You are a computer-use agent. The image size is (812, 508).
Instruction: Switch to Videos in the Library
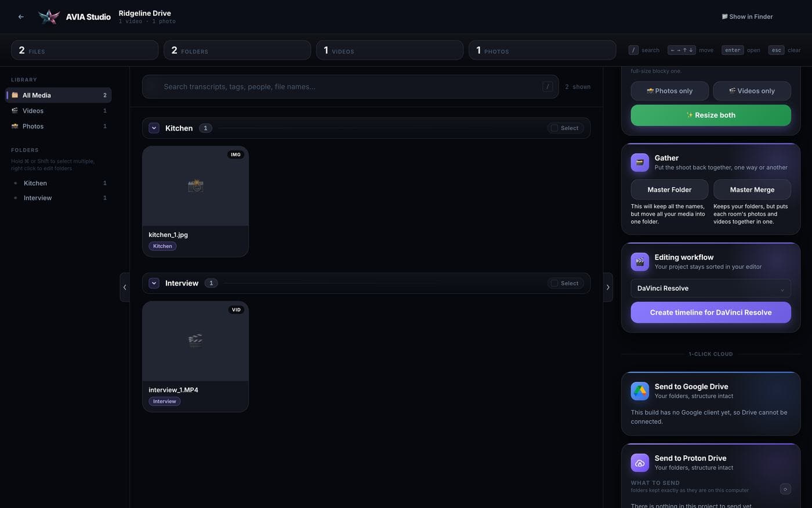(x=59, y=110)
